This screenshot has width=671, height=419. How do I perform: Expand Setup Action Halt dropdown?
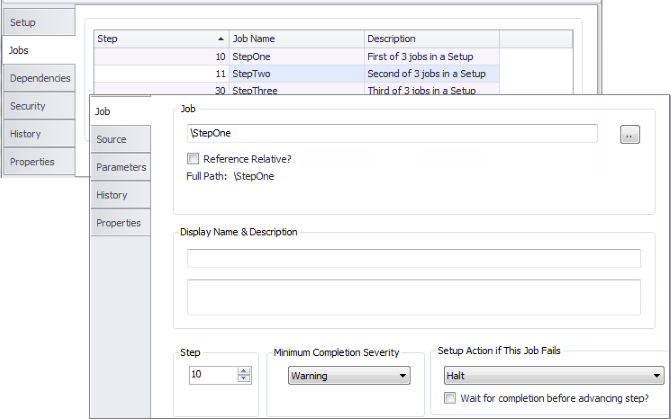[554, 376]
